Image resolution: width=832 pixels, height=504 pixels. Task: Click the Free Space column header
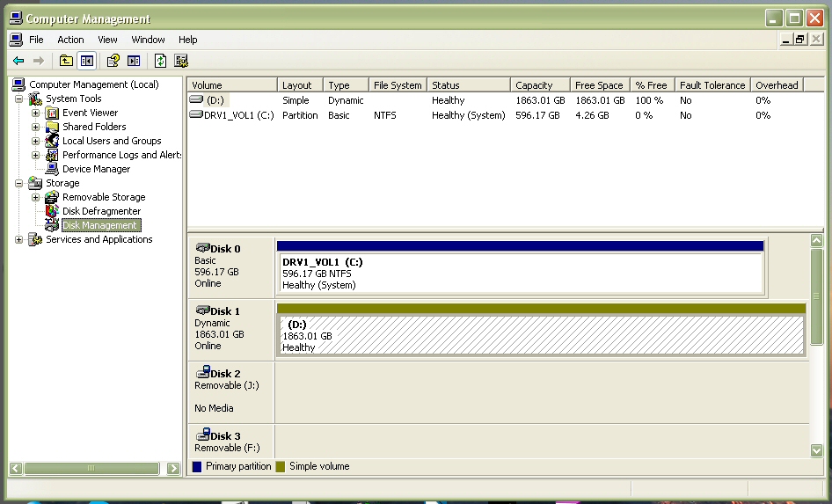[x=598, y=85]
